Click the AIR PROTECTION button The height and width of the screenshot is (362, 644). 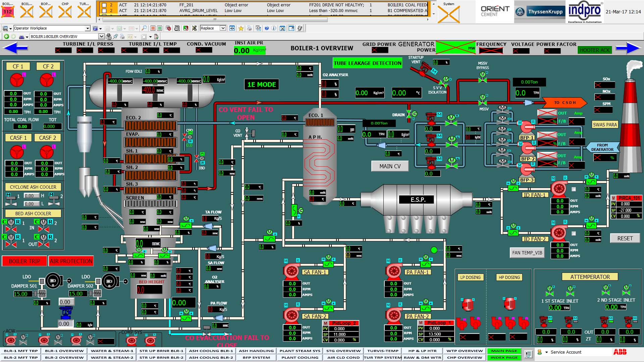pos(71,261)
